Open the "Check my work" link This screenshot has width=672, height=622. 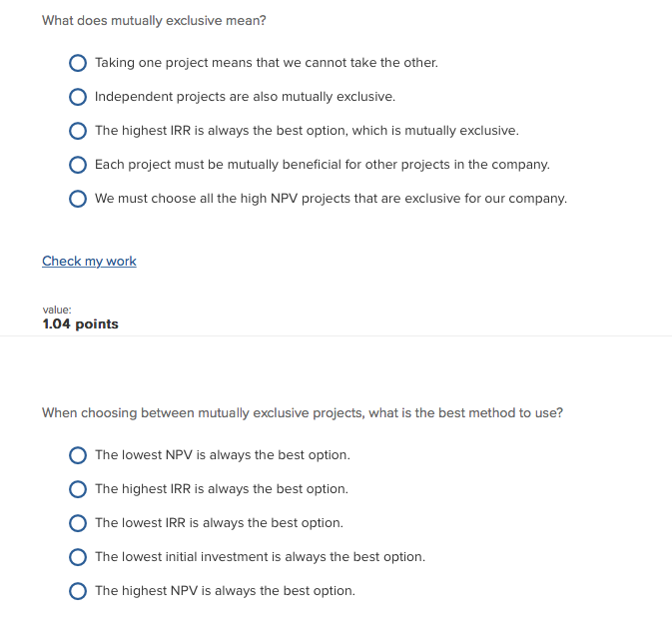89,261
